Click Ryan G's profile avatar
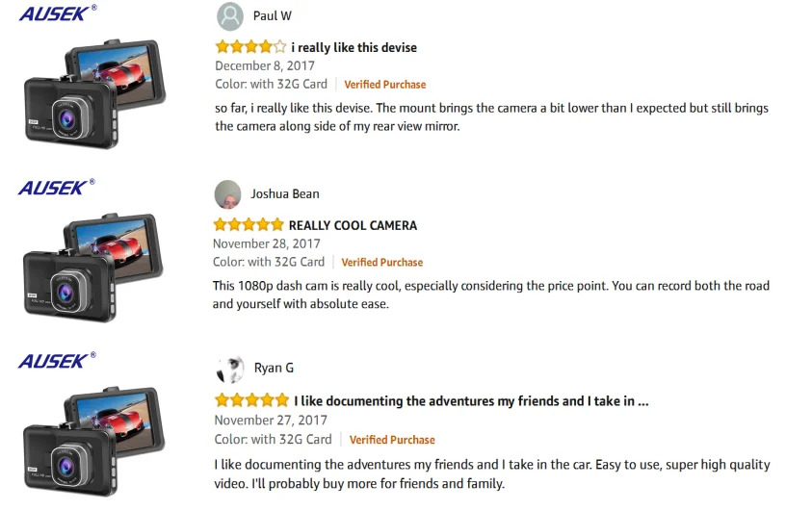This screenshot has height=511, width=812. 230,370
